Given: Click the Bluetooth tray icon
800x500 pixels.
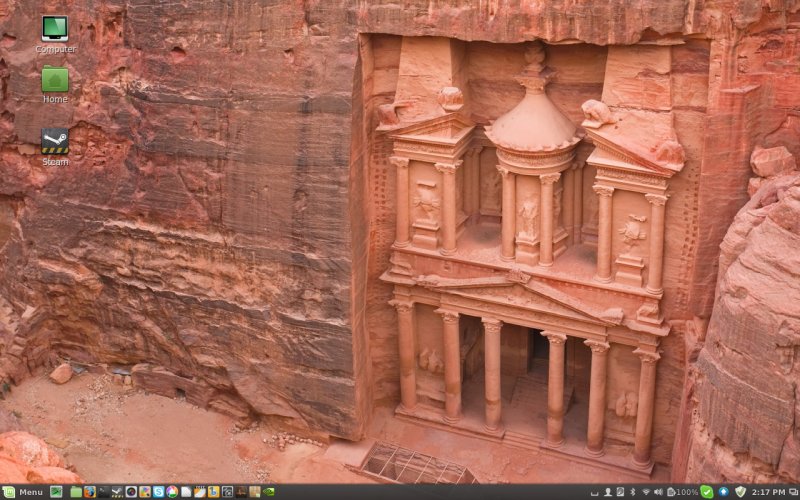Looking at the screenshot, I should (633, 492).
